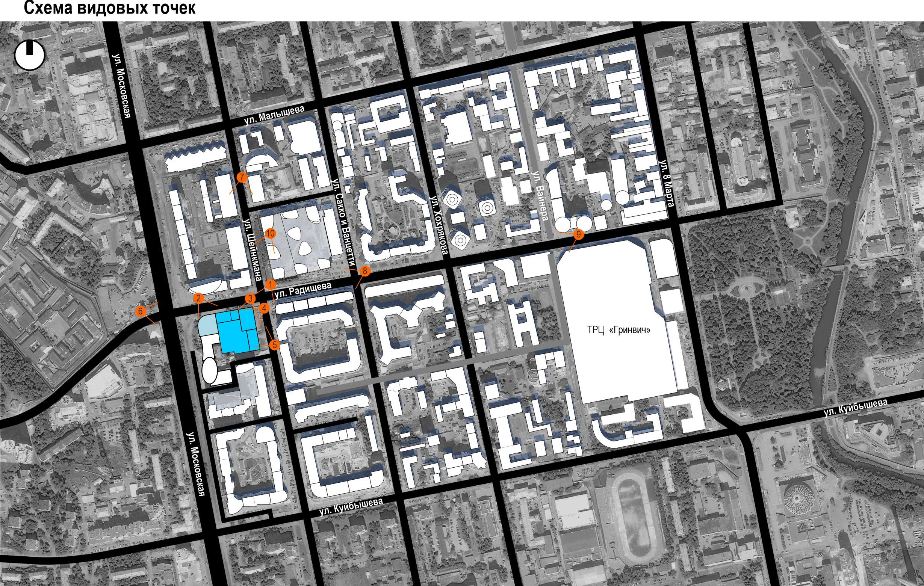924x586 pixels.
Task: Select the orange marker numbered 10
Action: [x=270, y=234]
